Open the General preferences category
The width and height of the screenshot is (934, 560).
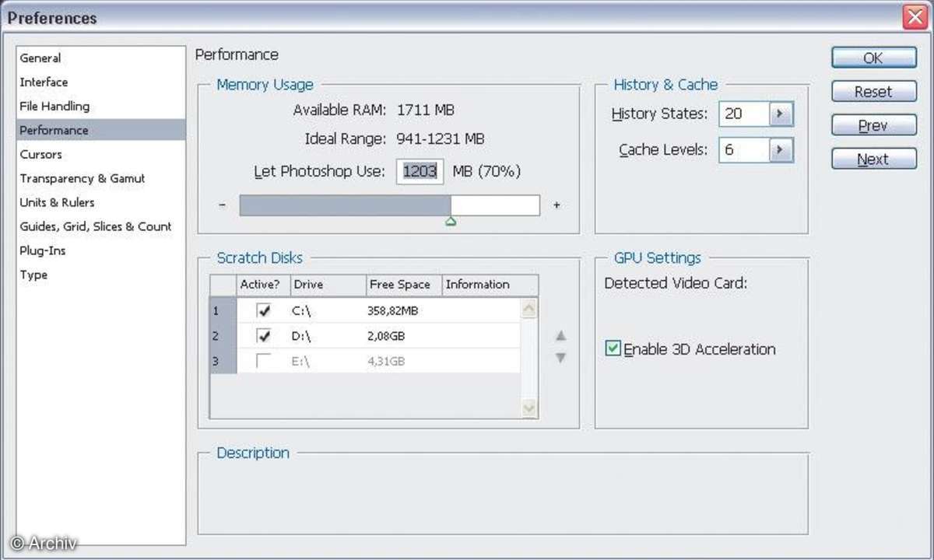click(40, 58)
